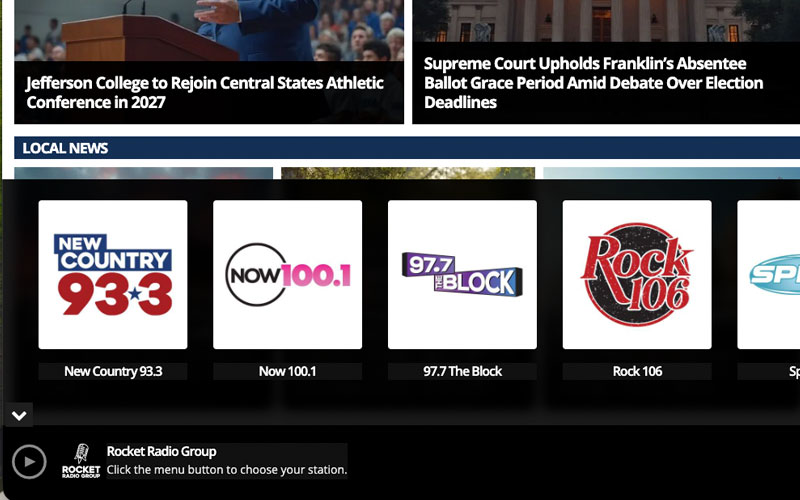Click the New Country 93.3 text label
The width and height of the screenshot is (800, 500).
(113, 371)
